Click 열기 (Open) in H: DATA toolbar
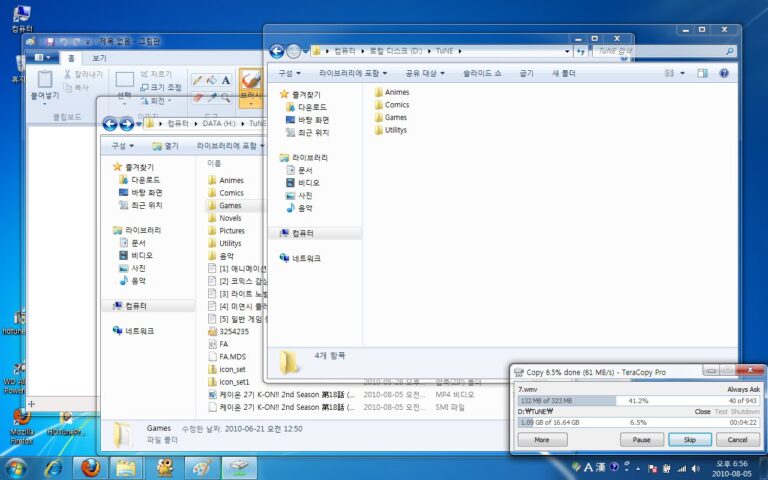Image resolution: width=768 pixels, height=480 pixels. 166,146
